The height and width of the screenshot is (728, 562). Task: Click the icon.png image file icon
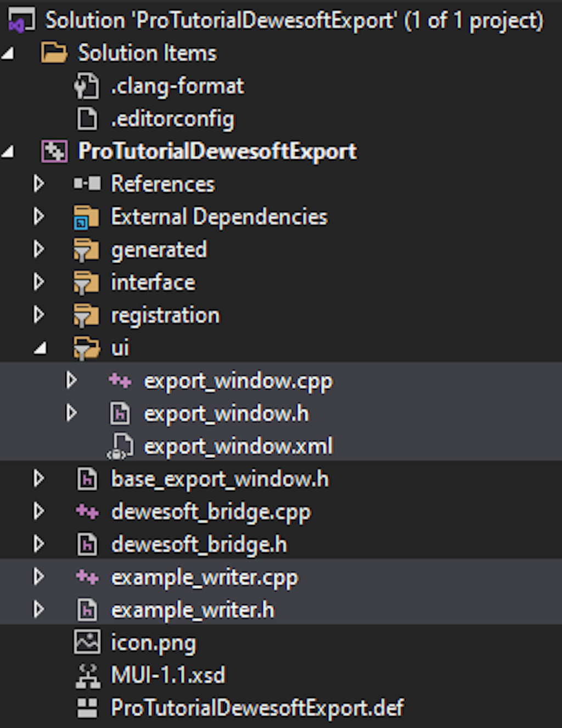(x=87, y=642)
